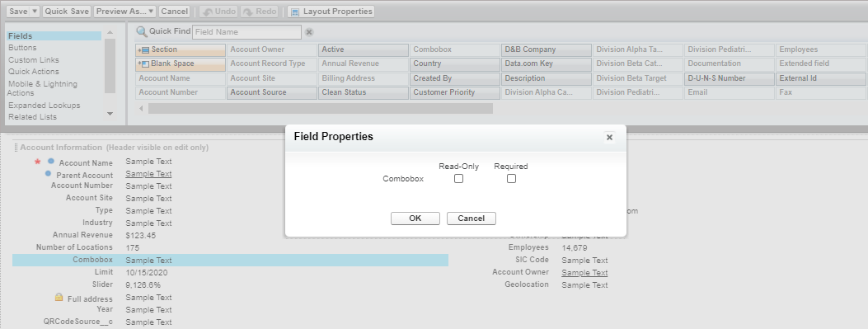Select the Email palette field
The image size is (868, 329).
click(x=730, y=92)
